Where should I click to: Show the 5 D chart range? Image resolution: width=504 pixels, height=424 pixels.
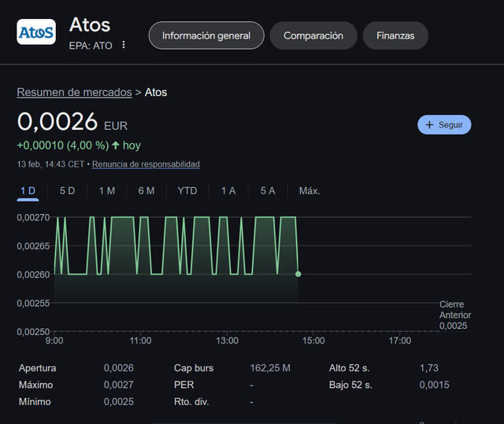pyautogui.click(x=67, y=191)
